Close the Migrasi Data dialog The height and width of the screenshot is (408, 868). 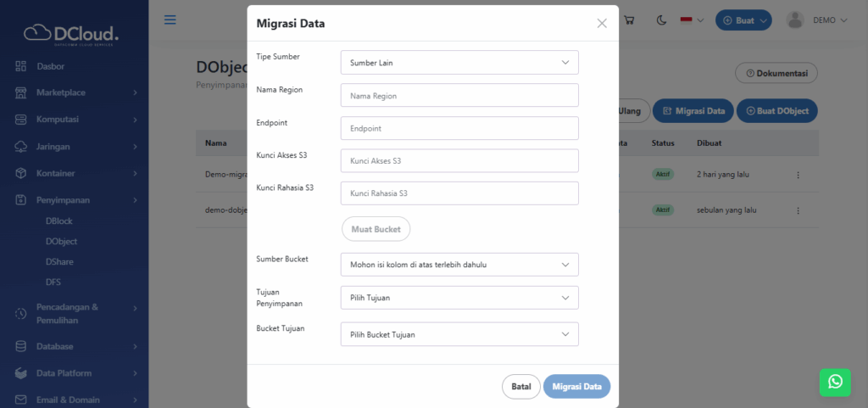pyautogui.click(x=602, y=24)
